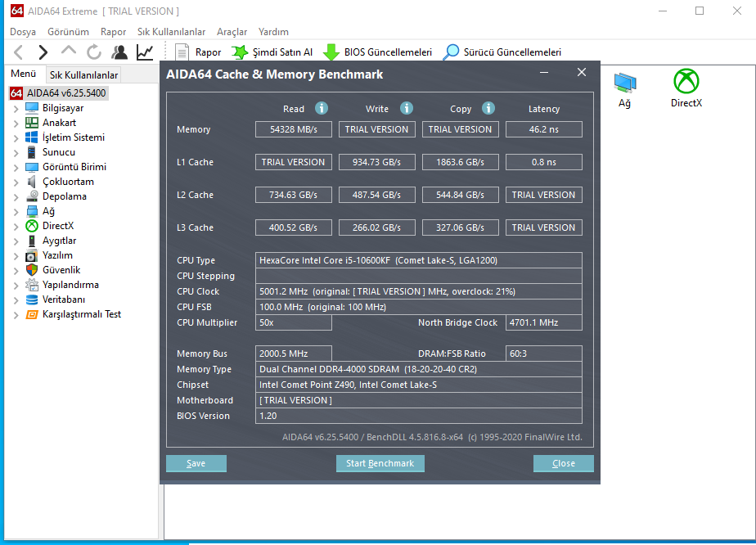Viewport: 756px width, 545px height.
Task: Click the Start Benchmark button
Action: click(380, 463)
